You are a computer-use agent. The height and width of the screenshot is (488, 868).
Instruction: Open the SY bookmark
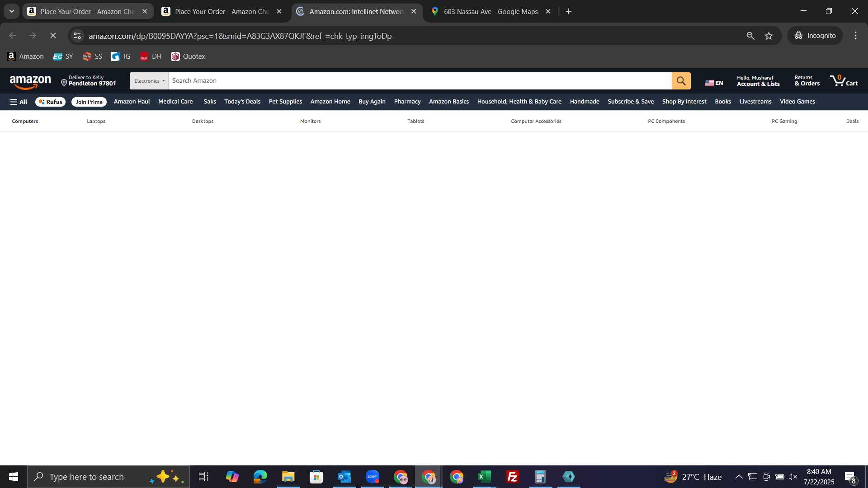pos(63,56)
